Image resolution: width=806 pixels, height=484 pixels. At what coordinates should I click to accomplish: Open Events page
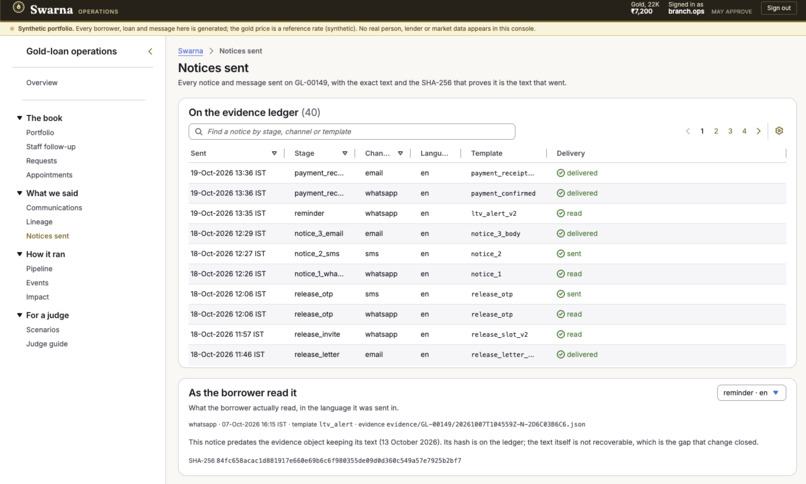click(x=37, y=283)
